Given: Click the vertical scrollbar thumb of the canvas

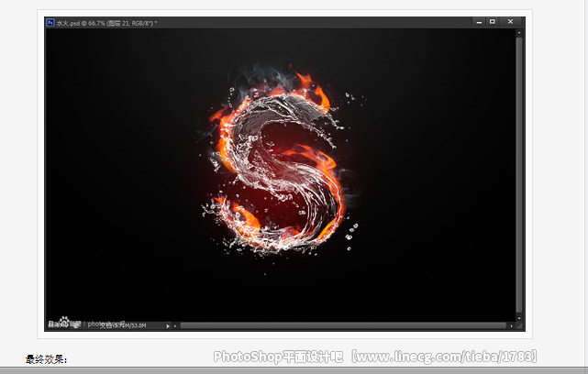Looking at the screenshot, I should [519, 175].
